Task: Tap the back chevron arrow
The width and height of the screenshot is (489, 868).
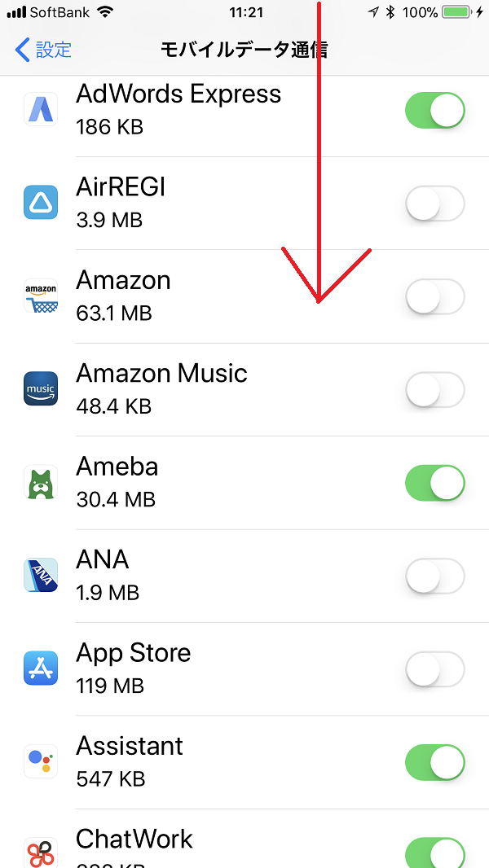Action: [23, 50]
